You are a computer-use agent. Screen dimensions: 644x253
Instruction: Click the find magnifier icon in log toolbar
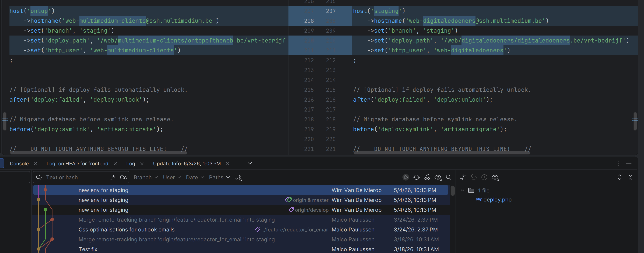449,177
